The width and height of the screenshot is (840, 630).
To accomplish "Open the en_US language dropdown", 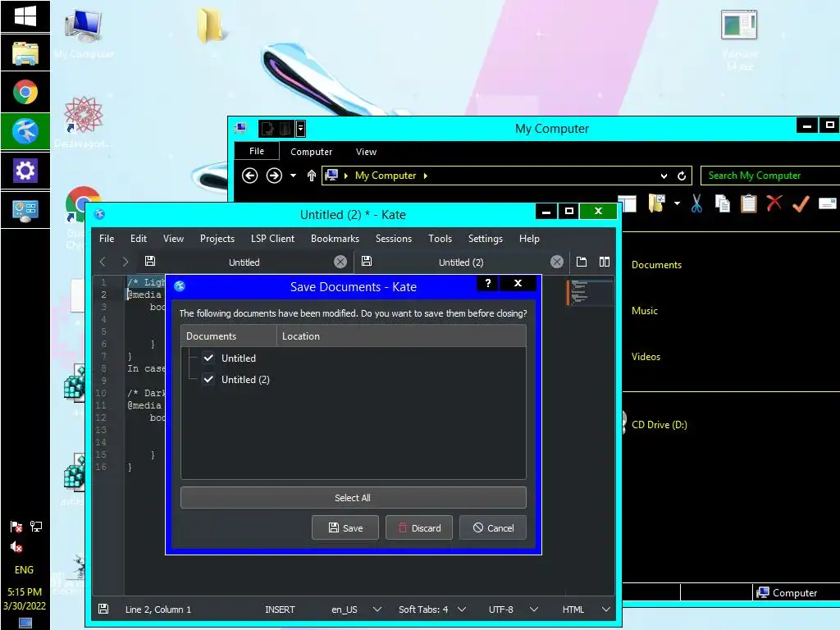I will coord(356,609).
